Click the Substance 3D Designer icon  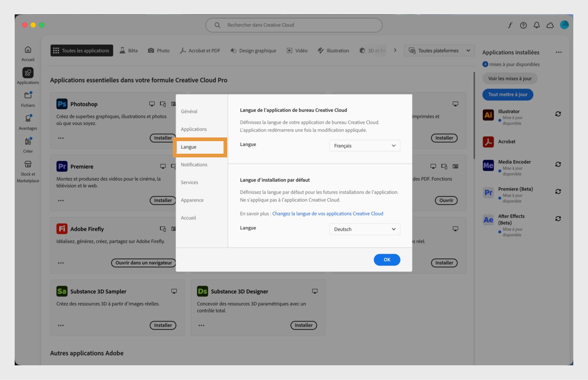pyautogui.click(x=202, y=291)
